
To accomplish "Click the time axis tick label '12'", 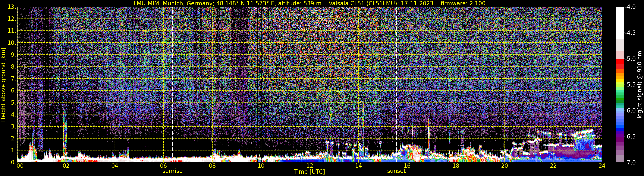I will coord(310,166).
